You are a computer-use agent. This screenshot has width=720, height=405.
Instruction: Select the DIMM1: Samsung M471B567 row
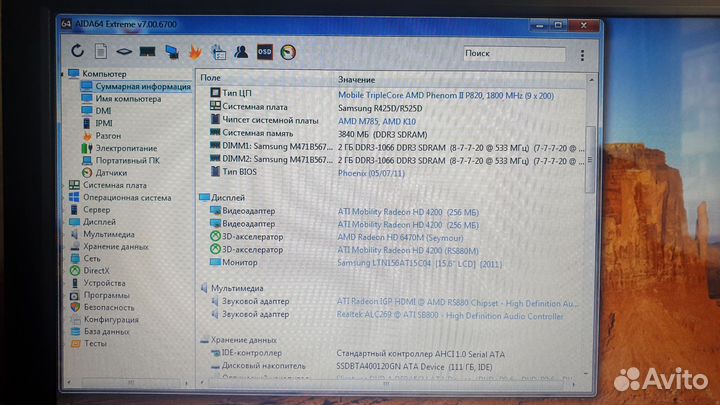(397, 147)
